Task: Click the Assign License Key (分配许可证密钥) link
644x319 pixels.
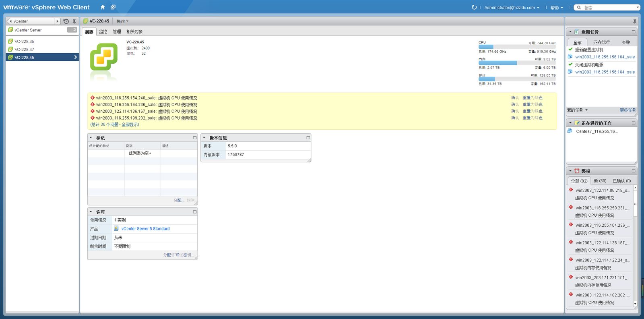Action: (x=179, y=255)
